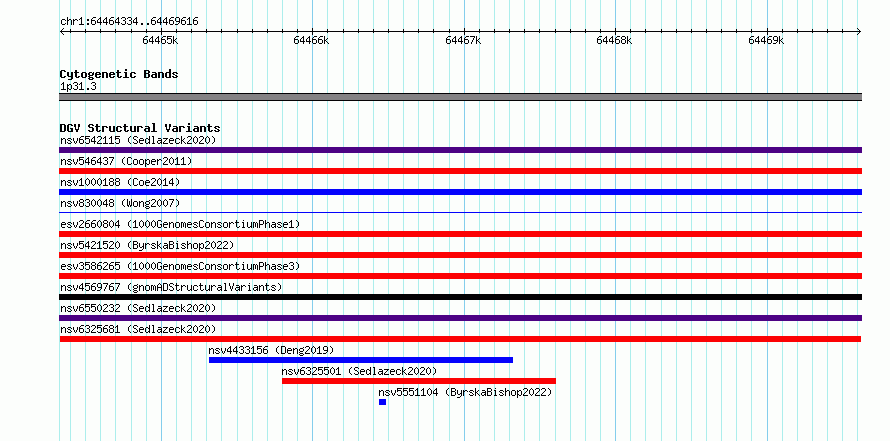Click the DGV Structural Variants track title
Image resolution: width=890 pixels, height=441 pixels.
[140, 128]
